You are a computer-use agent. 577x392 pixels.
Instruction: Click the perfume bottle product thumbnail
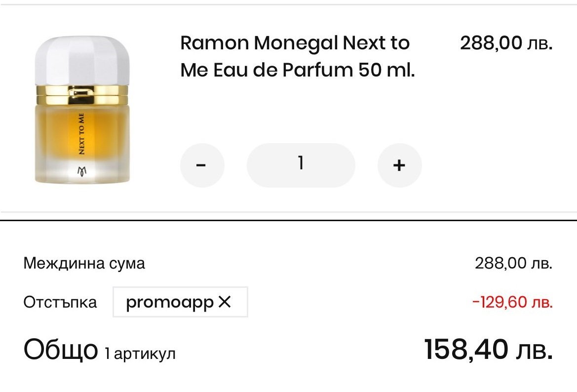82,110
